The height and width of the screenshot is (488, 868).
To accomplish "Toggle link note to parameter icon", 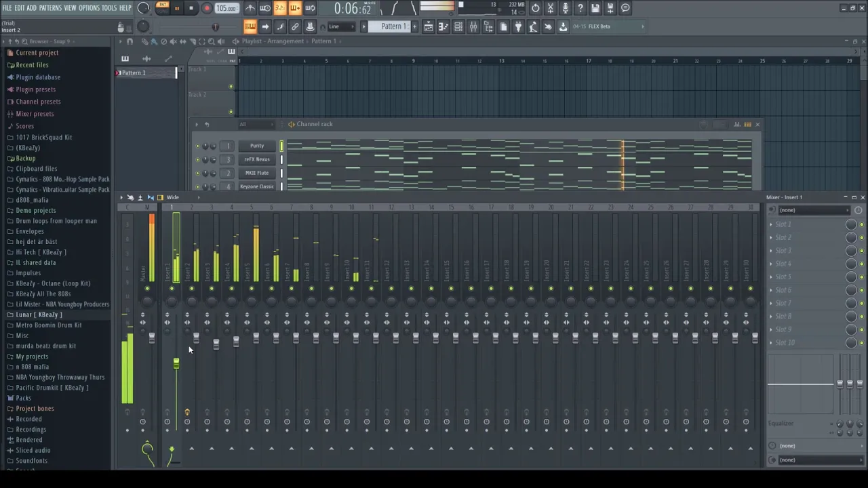I will point(295,26).
